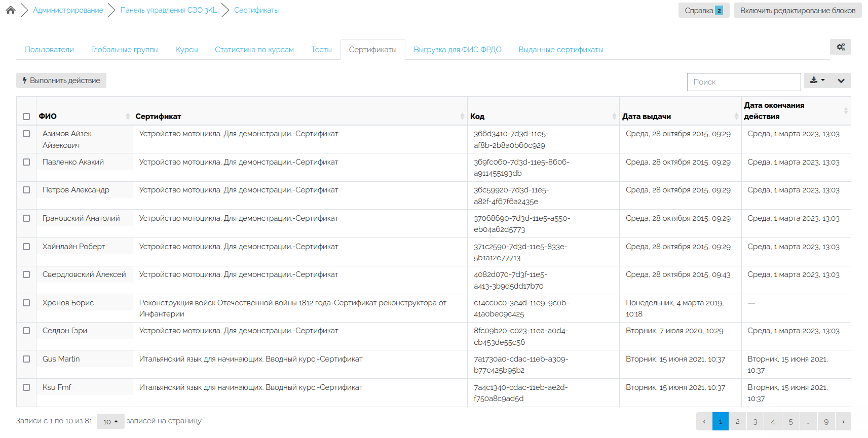This screenshot has height=438, width=868.
Task: Sort by Код column arrows
Action: click(614, 116)
